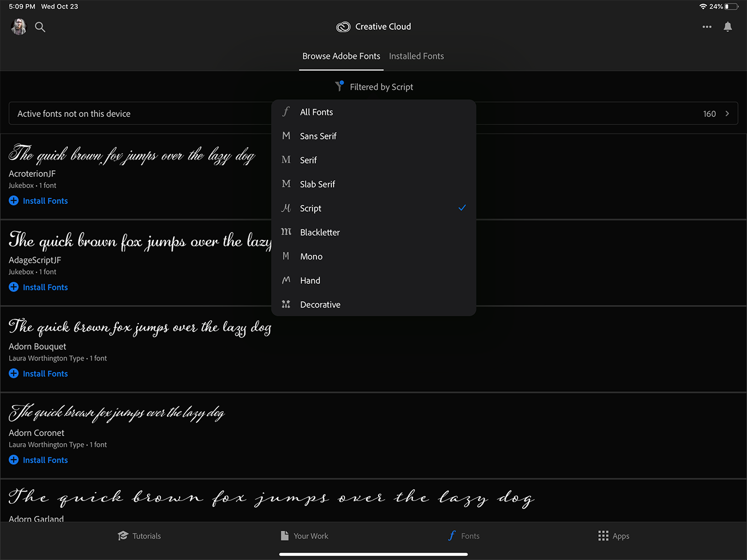747x560 pixels.
Task: Tap the Wi-Fi status icon
Action: coord(703,7)
